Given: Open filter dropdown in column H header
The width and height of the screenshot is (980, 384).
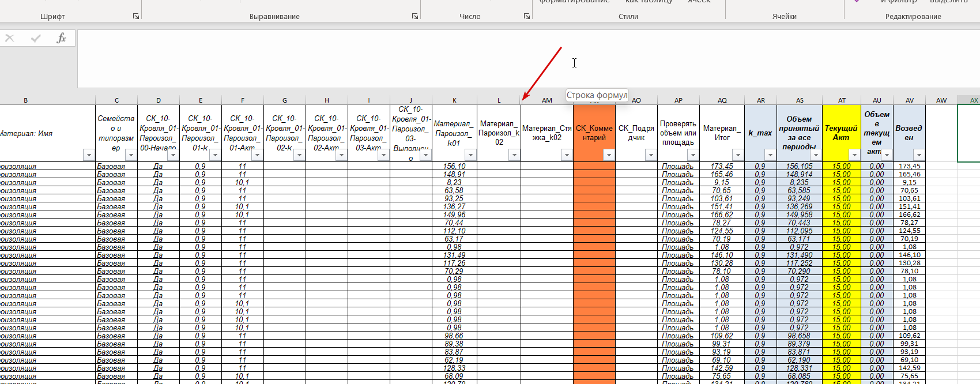Looking at the screenshot, I should point(341,155).
